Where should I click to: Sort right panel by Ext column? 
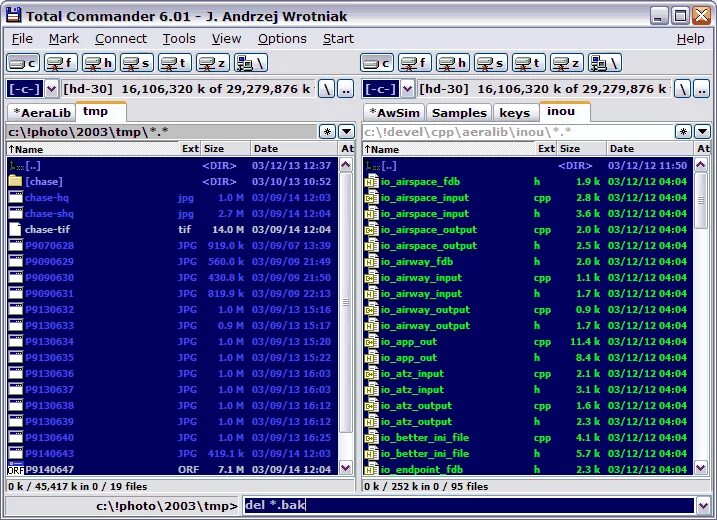[x=546, y=149]
